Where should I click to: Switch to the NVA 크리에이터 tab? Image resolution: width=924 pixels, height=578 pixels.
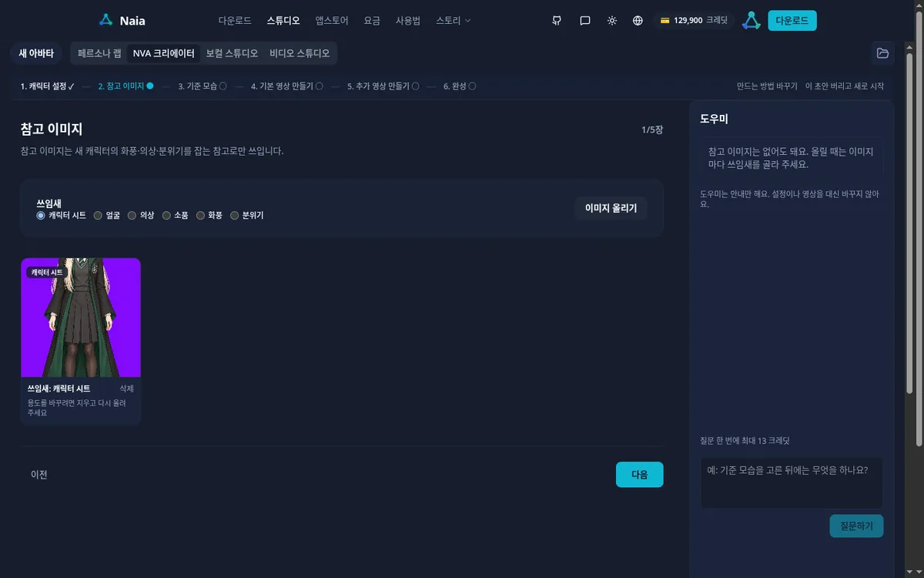coord(163,53)
